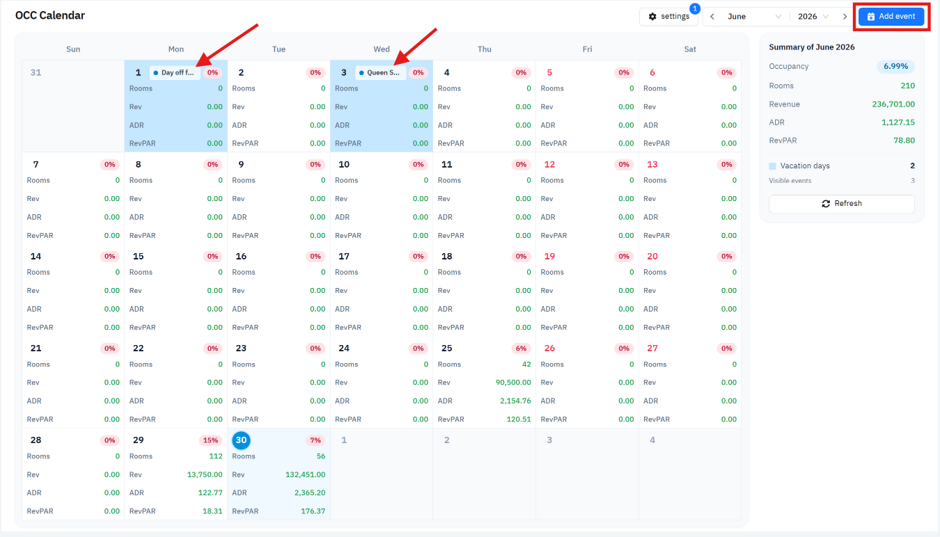
Task: Click the 6% occupancy badge on June 25
Action: tap(521, 348)
